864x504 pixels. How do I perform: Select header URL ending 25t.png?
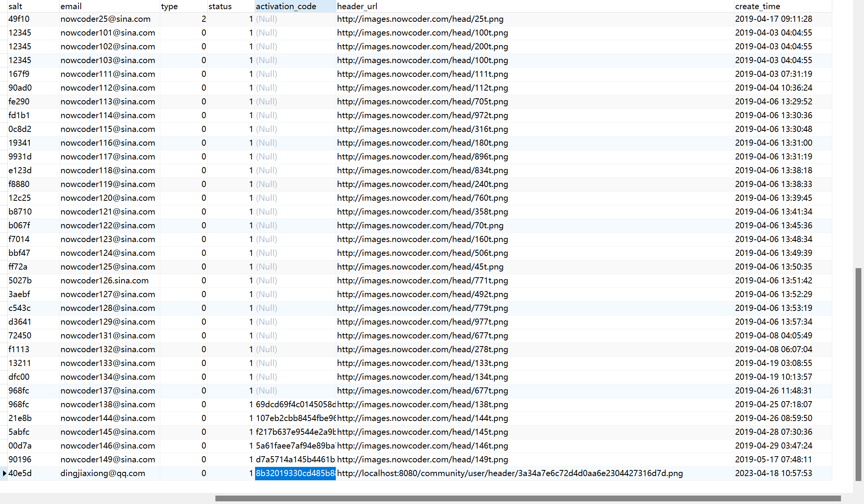(535, 19)
